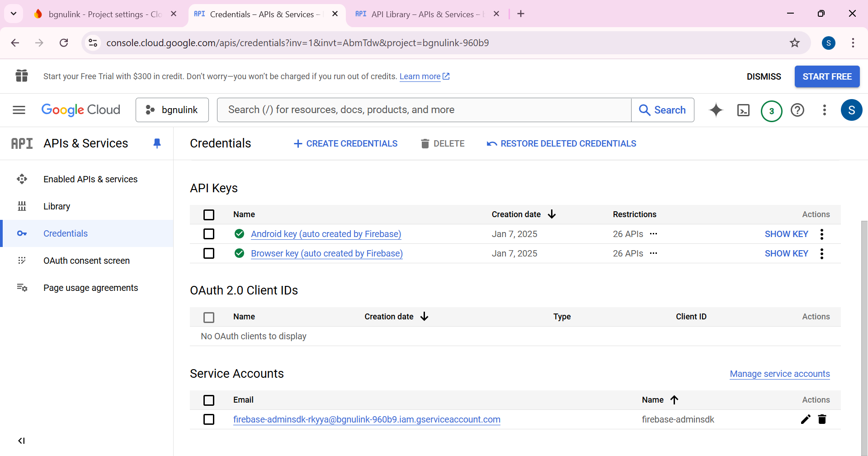Open Learn more free trial link
Viewport: 868px width, 456px height.
click(x=424, y=76)
